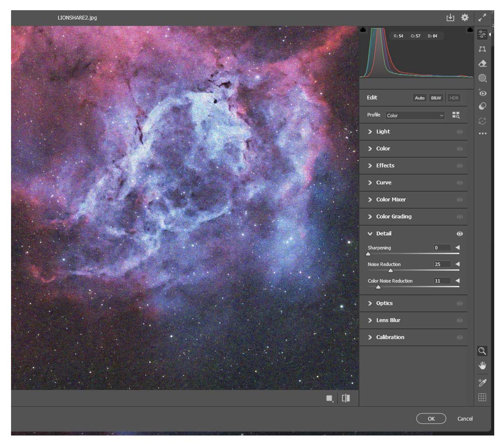Expand the Light panel

pos(383,132)
